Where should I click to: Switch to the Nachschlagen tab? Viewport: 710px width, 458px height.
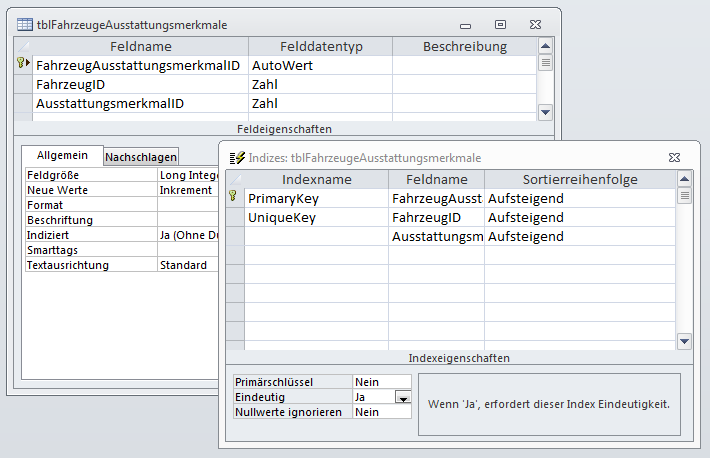point(141,157)
